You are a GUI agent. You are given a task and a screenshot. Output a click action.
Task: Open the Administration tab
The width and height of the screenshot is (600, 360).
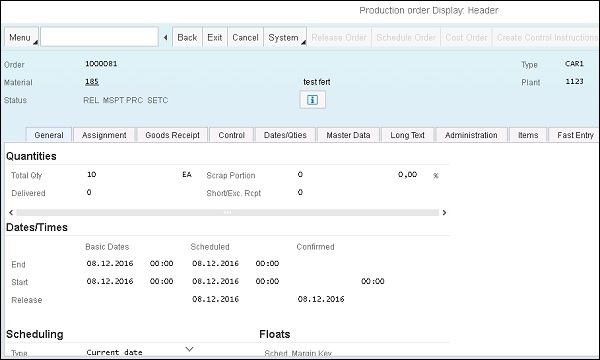point(471,135)
